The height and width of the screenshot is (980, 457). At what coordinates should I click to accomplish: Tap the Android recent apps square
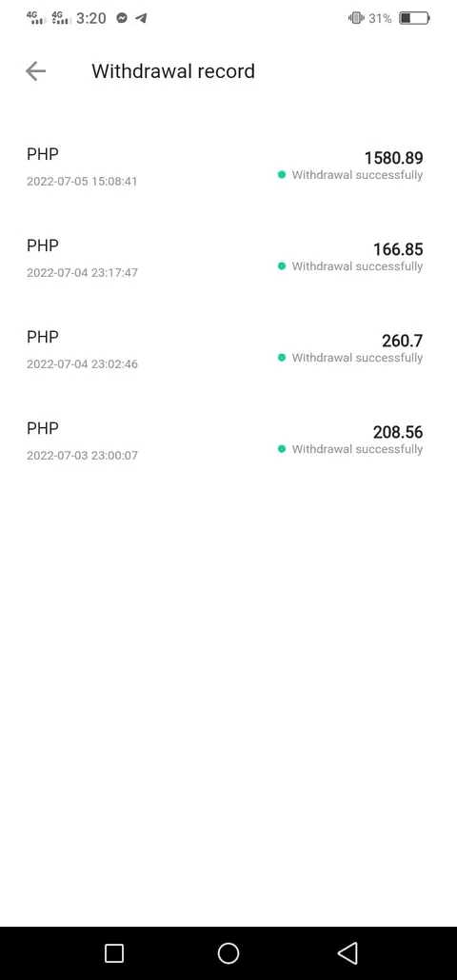pos(114,953)
